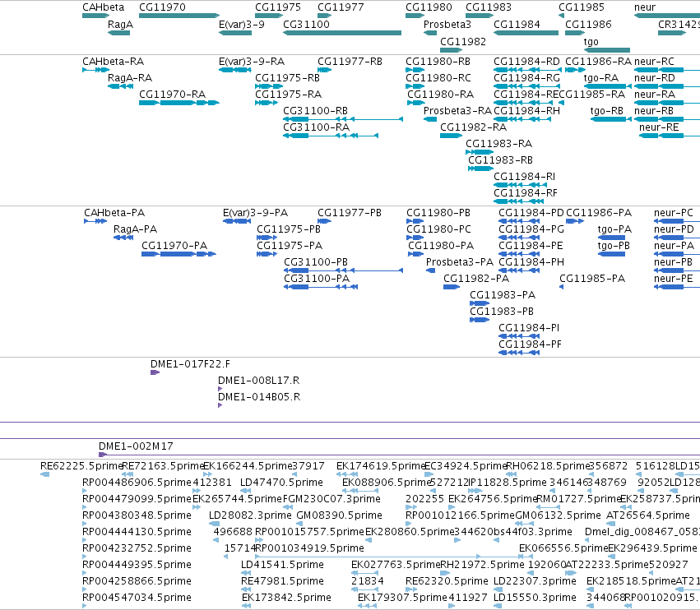This screenshot has width=700, height=610.
Task: Select the CG11970-RA transcript glyph
Action: click(x=179, y=103)
